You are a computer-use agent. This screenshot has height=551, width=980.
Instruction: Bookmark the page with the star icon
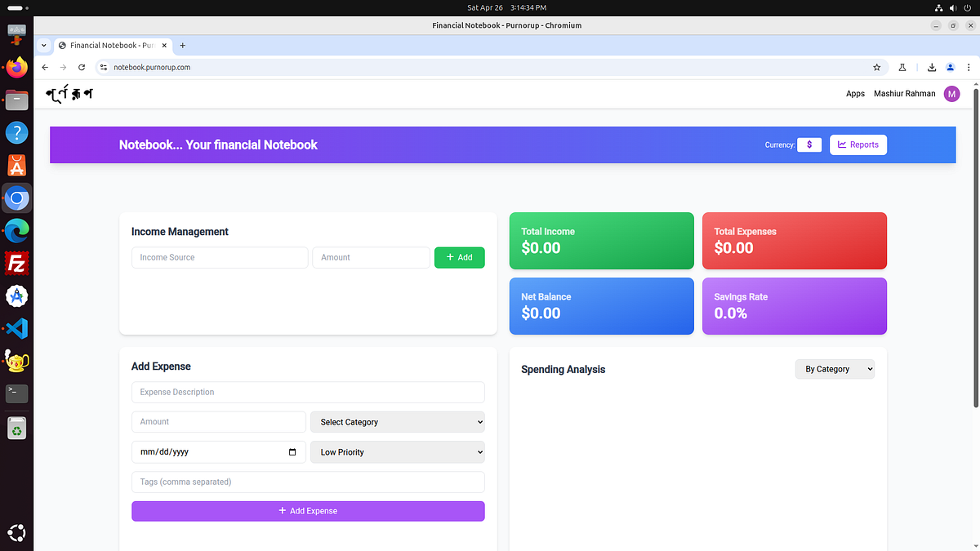[x=876, y=67]
